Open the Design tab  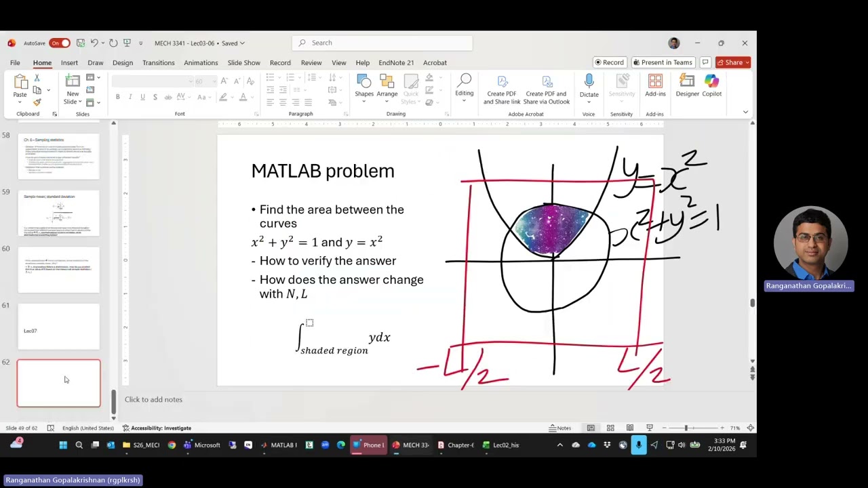point(123,62)
